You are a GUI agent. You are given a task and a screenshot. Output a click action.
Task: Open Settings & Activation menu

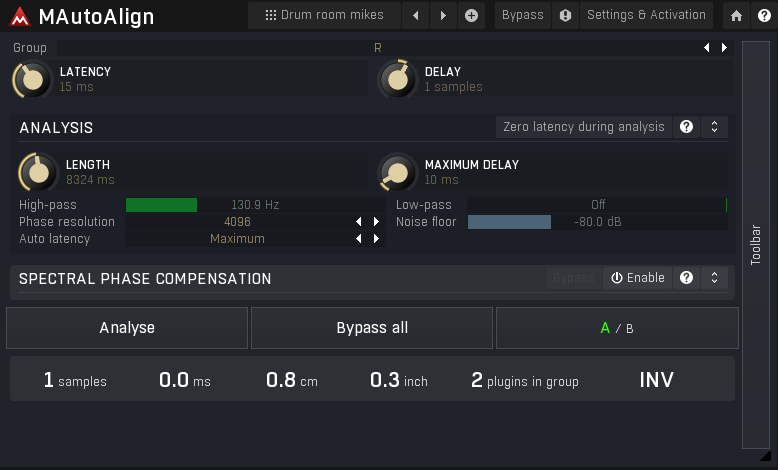click(x=646, y=15)
